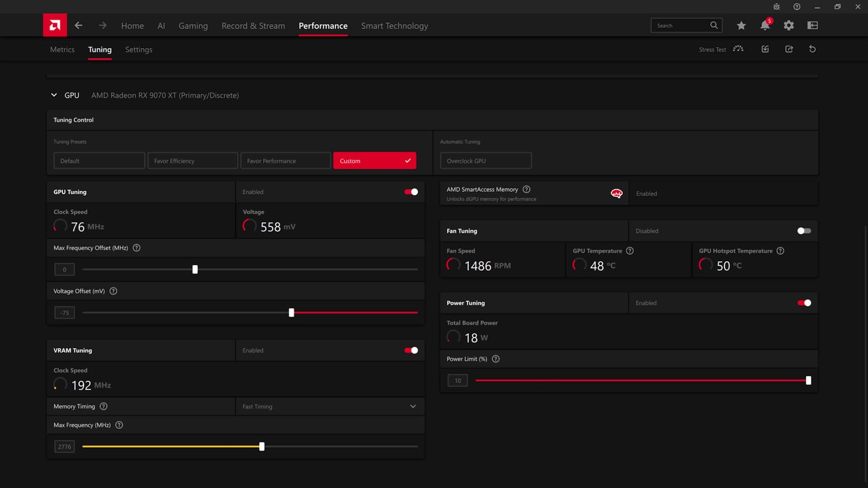This screenshot has width=868, height=488.
Task: Open notifications bell icon
Action: pos(765,25)
